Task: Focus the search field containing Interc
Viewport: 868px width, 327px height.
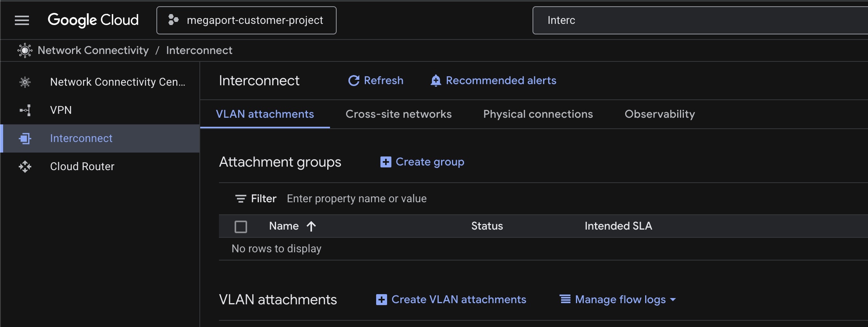Action: point(700,20)
